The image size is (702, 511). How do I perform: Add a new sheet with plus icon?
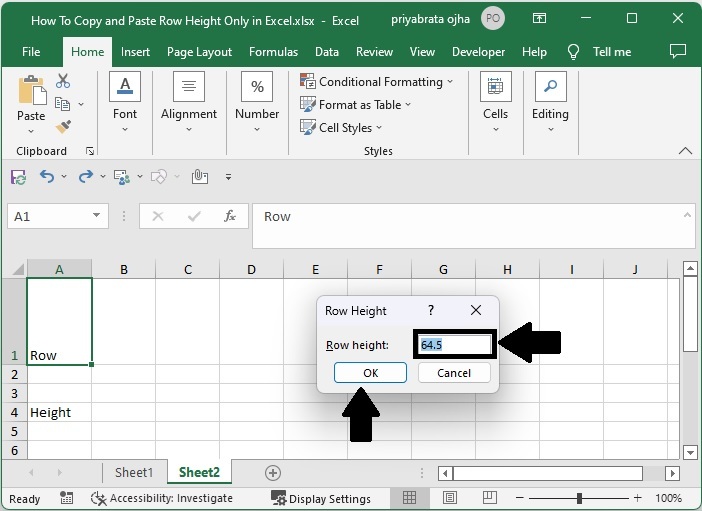272,472
